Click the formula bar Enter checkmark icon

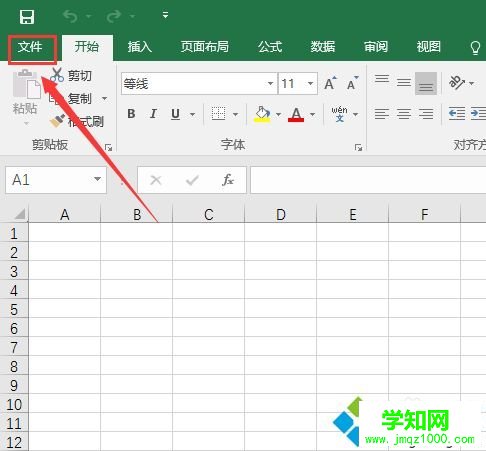point(192,180)
